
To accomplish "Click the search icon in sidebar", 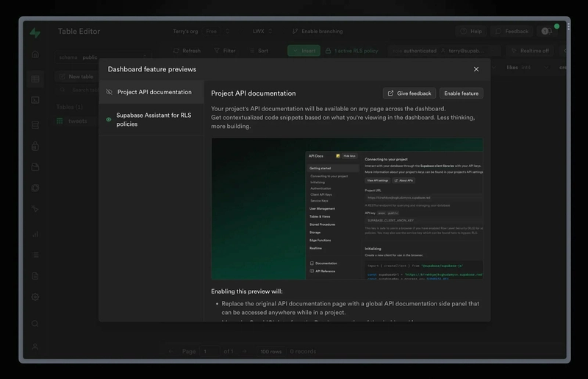I will pos(35,324).
